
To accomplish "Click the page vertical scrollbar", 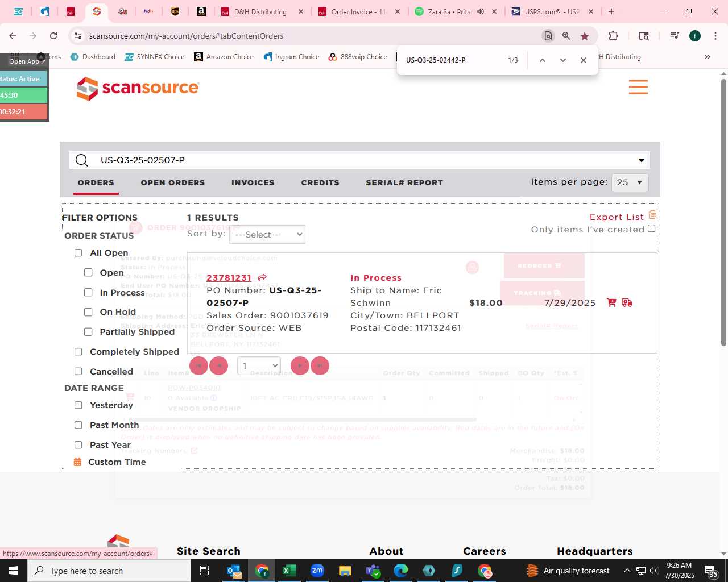I will 723,213.
